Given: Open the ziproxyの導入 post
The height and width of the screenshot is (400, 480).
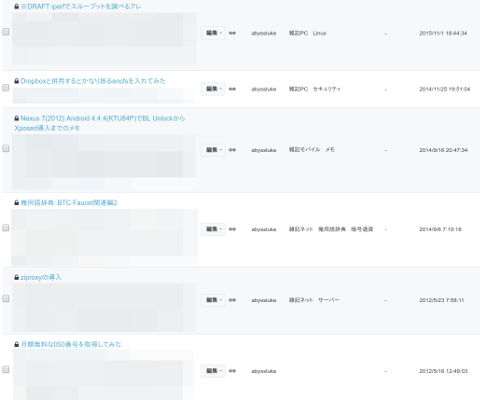Looking at the screenshot, I should pos(41,277).
